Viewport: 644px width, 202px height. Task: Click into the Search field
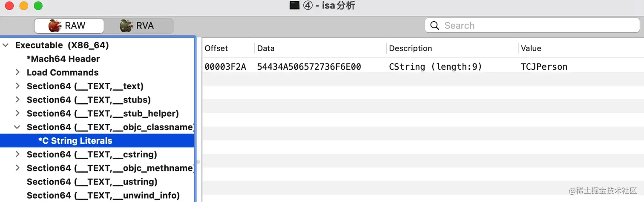click(537, 26)
